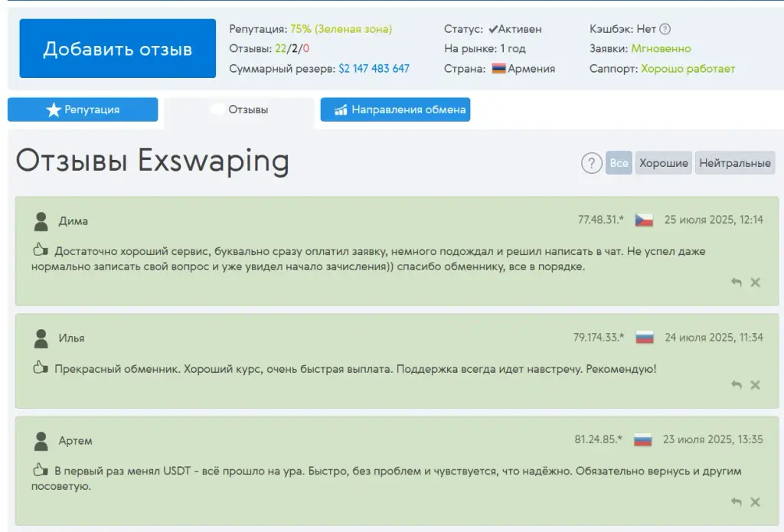Image resolution: width=784 pixels, height=532 pixels.
Task: Click the Кэшбэк help question mark icon
Action: pos(665,29)
